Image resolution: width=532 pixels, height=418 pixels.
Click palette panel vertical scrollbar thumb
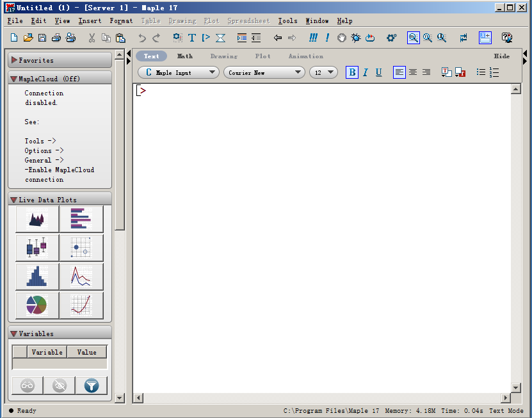pyautogui.click(x=120, y=145)
